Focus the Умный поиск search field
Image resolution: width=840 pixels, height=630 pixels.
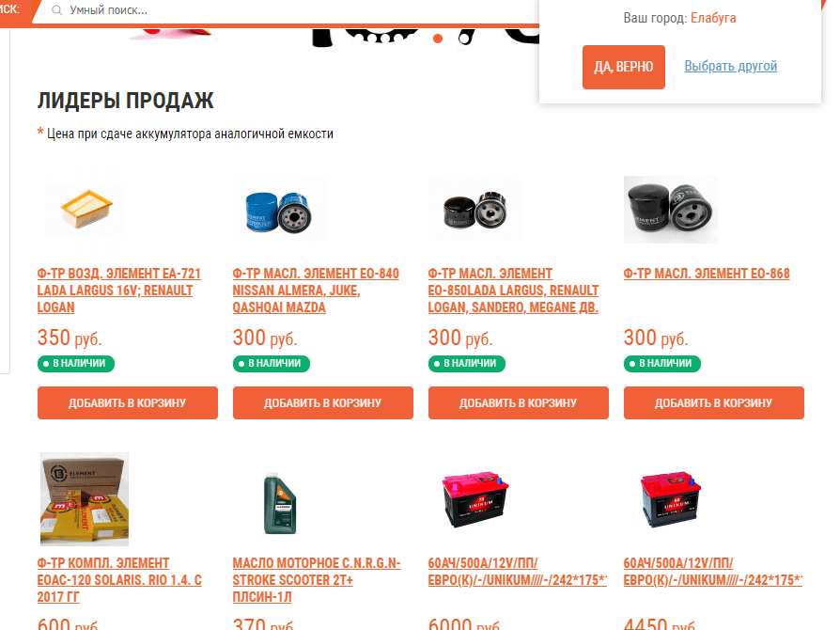coord(289,10)
